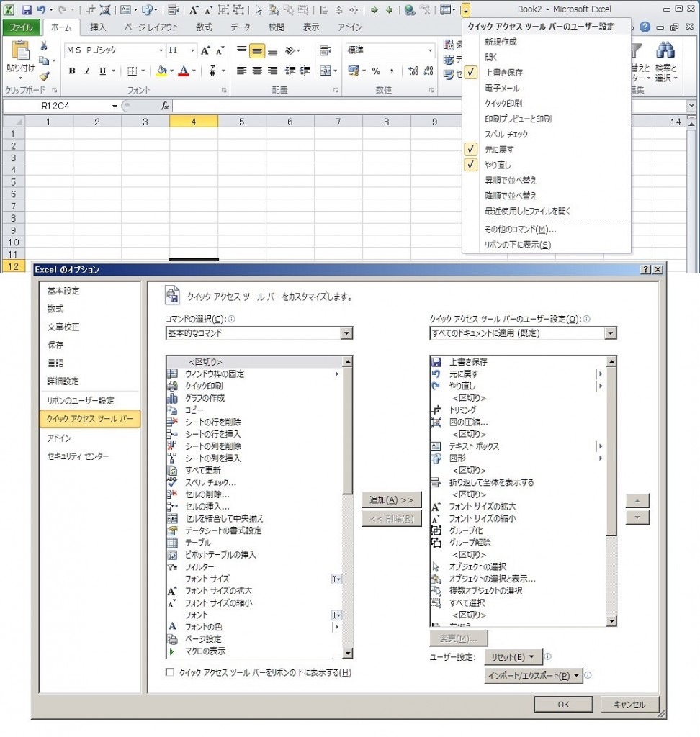Open the font size dropdown showing 11
Screen dimensions: 700x737
tap(192, 50)
